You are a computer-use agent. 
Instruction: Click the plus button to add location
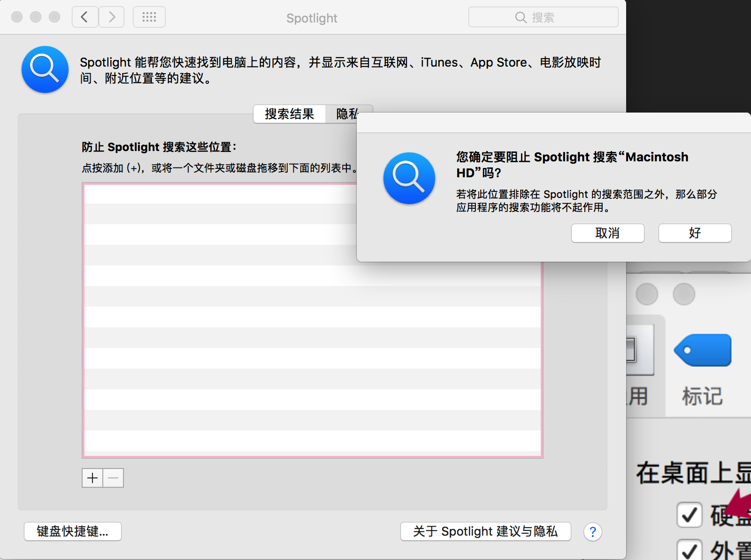click(x=92, y=478)
